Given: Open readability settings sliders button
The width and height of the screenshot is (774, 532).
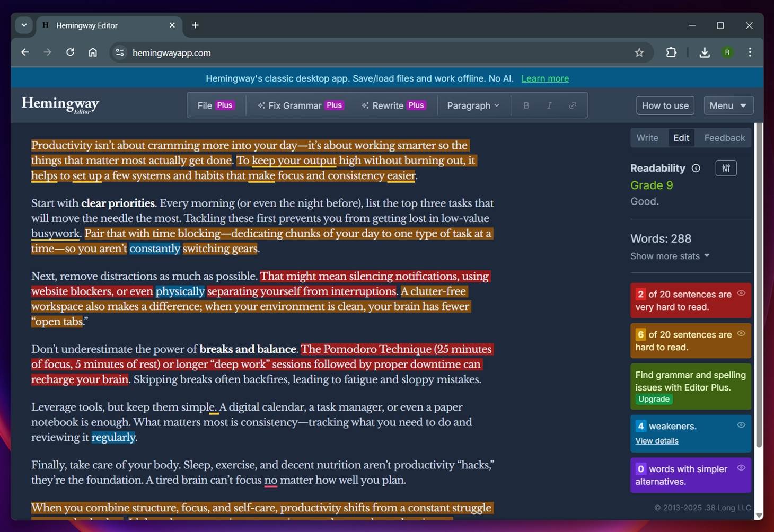Looking at the screenshot, I should (x=726, y=168).
